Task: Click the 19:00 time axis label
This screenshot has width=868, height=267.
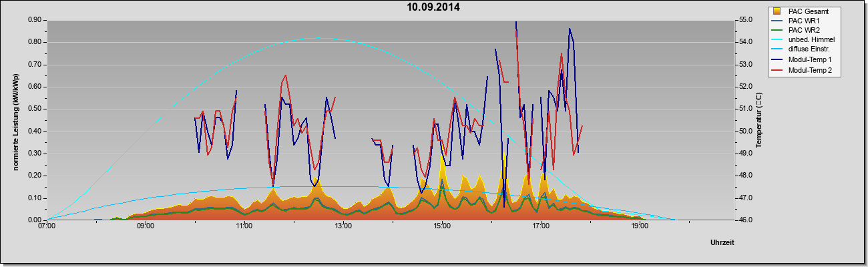Action: coord(640,226)
